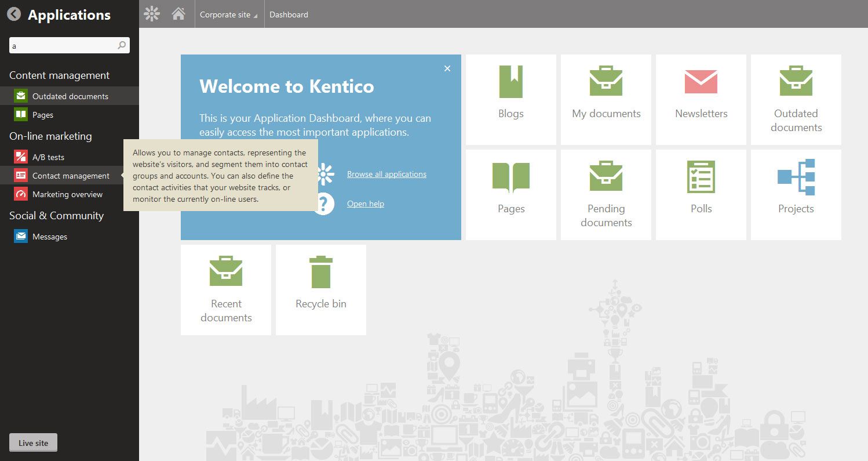This screenshot has height=461, width=868.
Task: Select Pages in the sidebar list
Action: 70,115
